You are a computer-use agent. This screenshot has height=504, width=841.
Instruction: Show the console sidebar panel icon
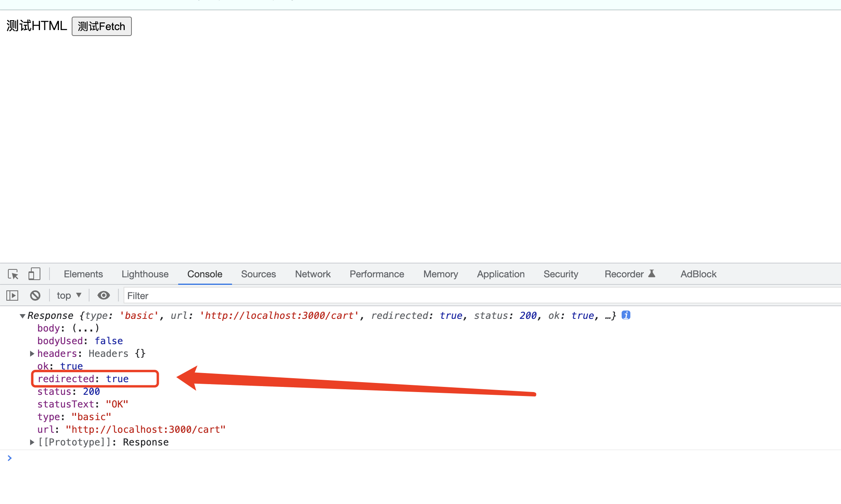pyautogui.click(x=12, y=296)
